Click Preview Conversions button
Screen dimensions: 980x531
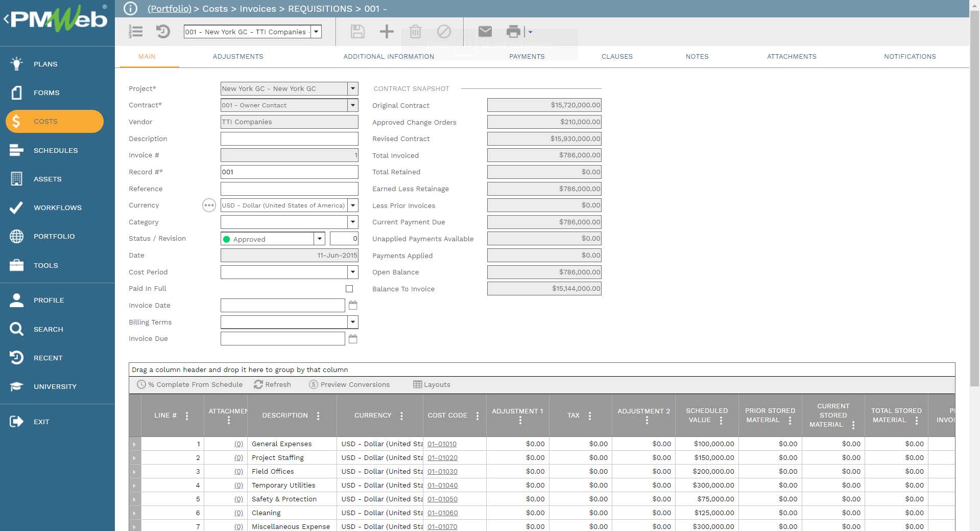[x=349, y=384]
